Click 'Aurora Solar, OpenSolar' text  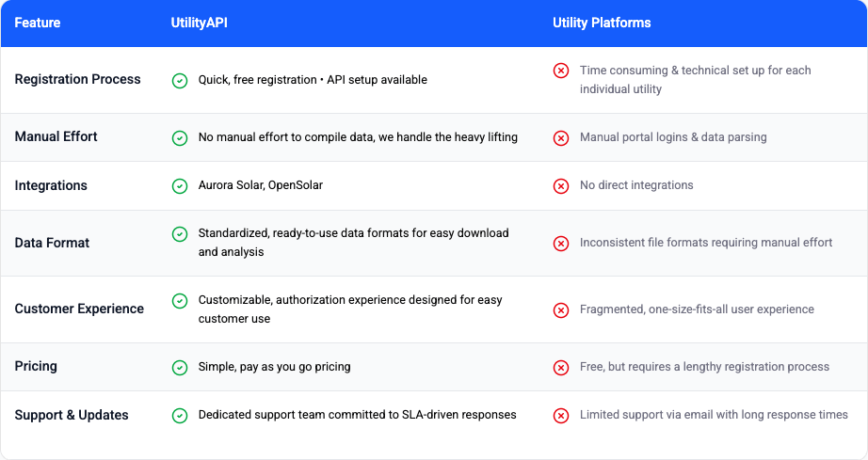point(260,185)
